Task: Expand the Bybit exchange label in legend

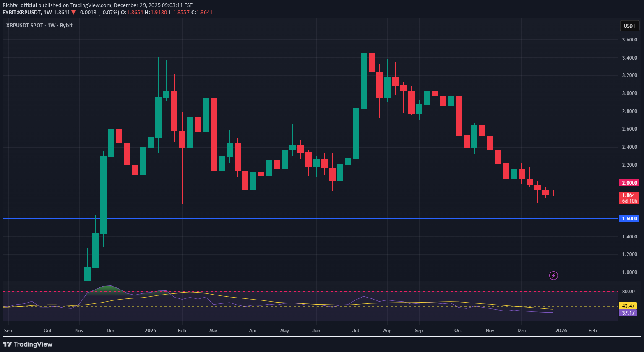Action: point(66,25)
